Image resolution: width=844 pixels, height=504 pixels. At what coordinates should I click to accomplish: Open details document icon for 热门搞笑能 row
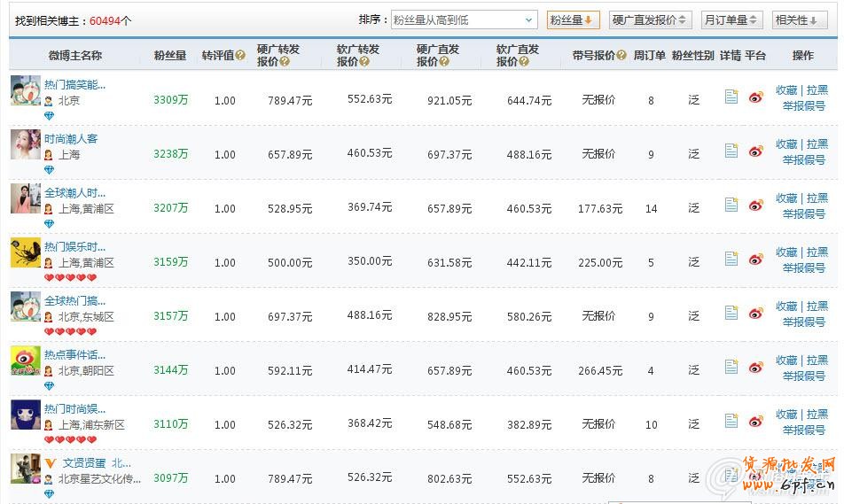731,97
